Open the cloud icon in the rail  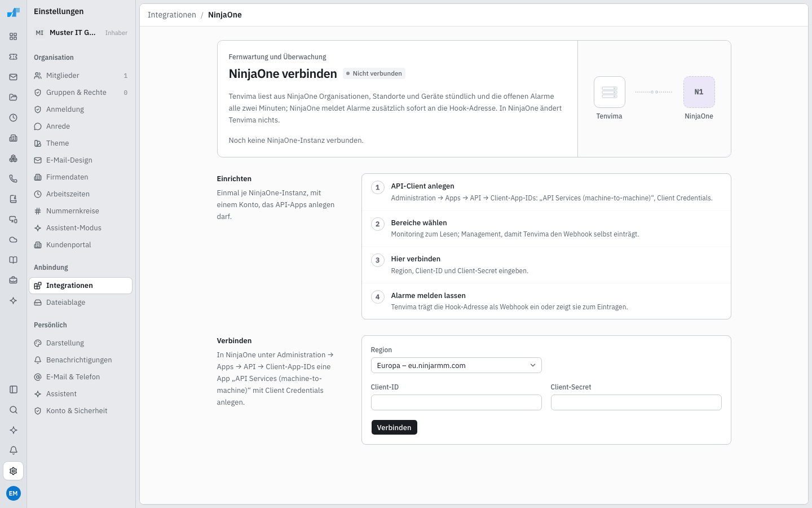(14, 240)
